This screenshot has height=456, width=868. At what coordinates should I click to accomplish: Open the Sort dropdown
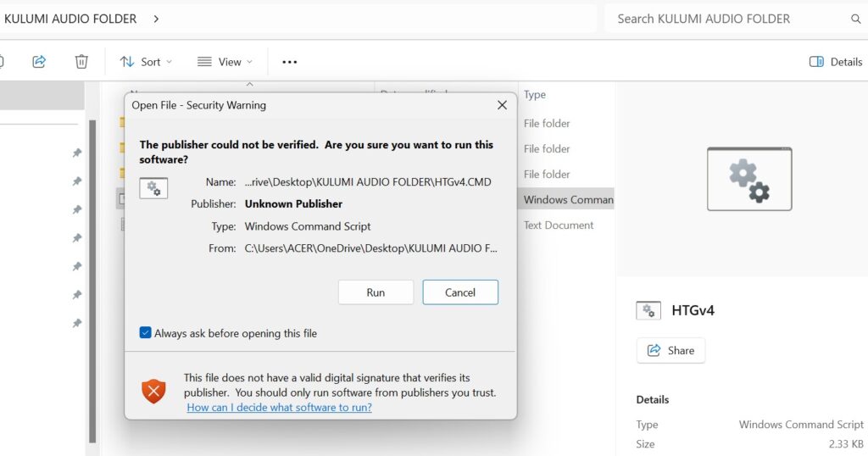(146, 61)
